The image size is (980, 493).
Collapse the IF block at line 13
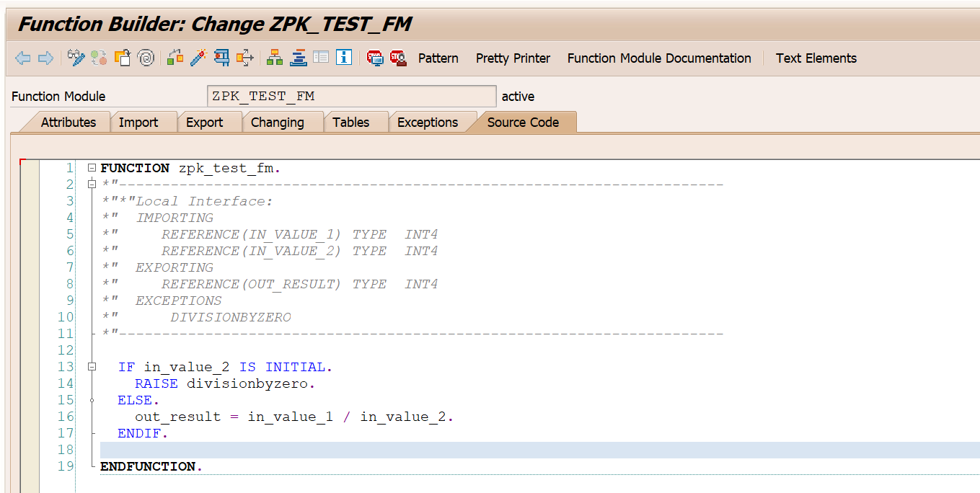92,367
